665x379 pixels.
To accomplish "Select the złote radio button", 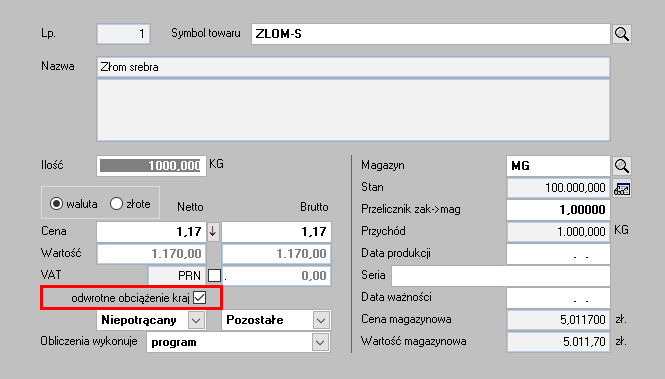I will 116,204.
